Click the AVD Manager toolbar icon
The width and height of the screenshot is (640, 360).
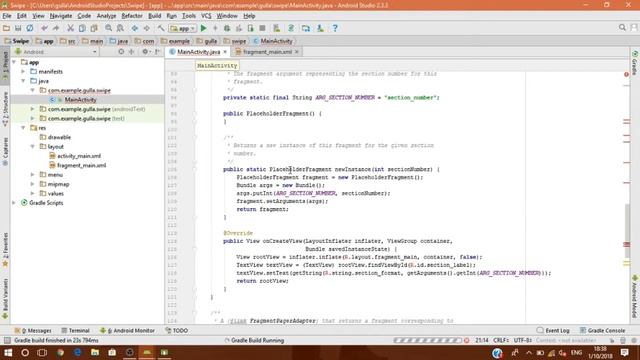point(276,28)
